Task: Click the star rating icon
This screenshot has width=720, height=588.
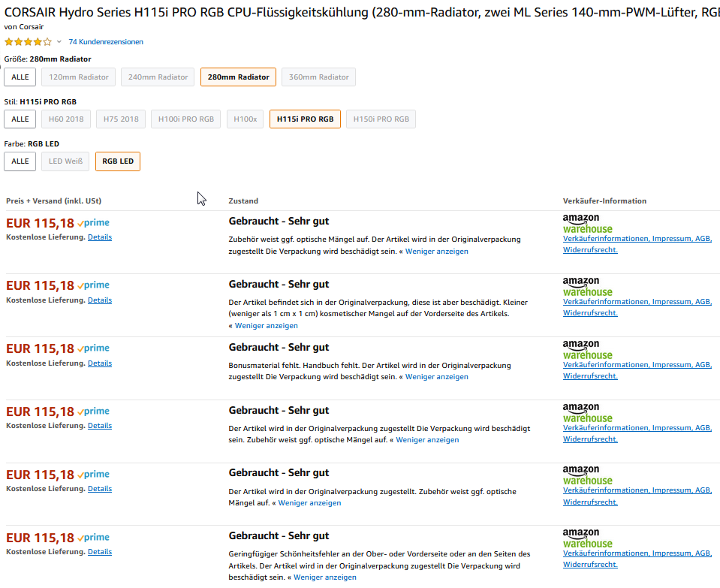Action: pyautogui.click(x=28, y=42)
